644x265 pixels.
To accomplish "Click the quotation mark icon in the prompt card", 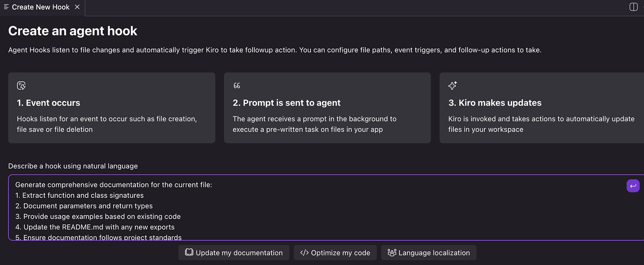I will click(x=237, y=86).
